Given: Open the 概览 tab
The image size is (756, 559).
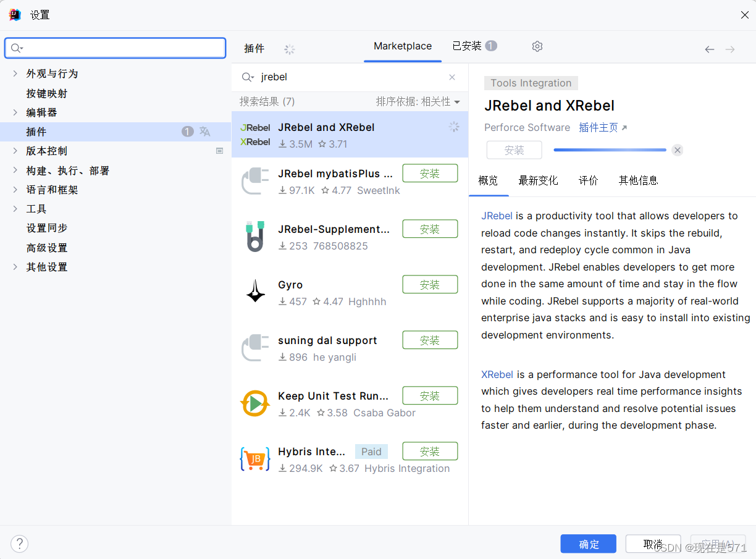Looking at the screenshot, I should [488, 180].
